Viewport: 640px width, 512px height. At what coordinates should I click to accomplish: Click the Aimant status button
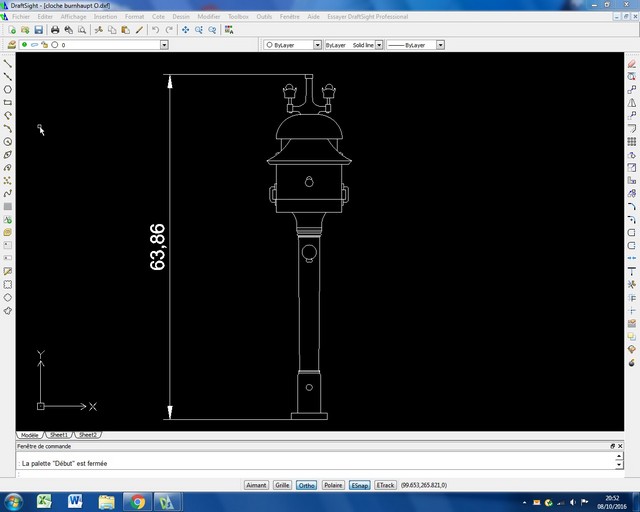tap(256, 485)
